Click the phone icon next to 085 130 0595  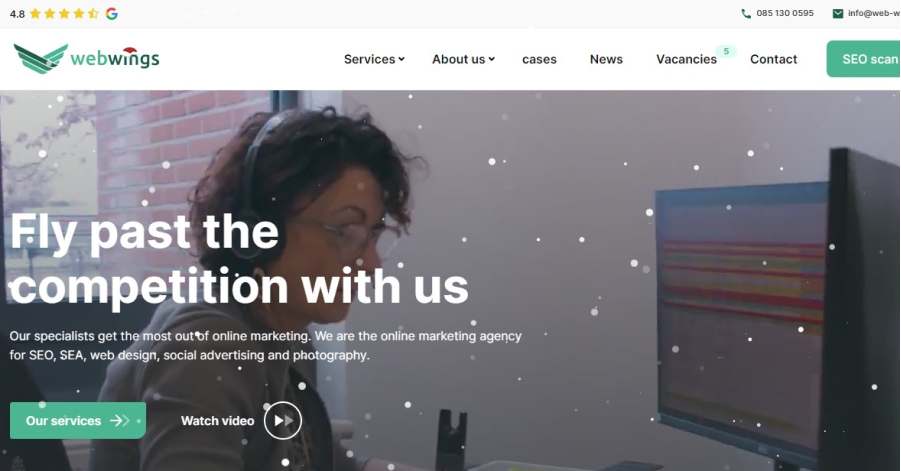746,14
